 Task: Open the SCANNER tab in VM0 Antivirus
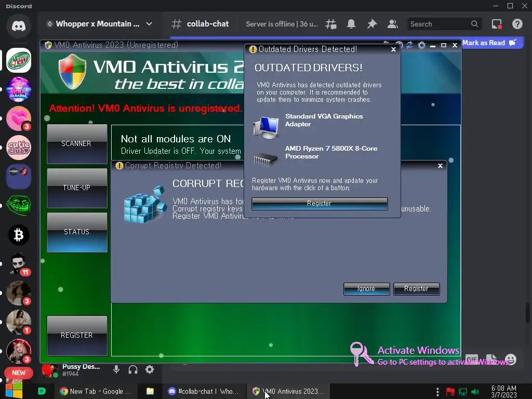coord(77,144)
